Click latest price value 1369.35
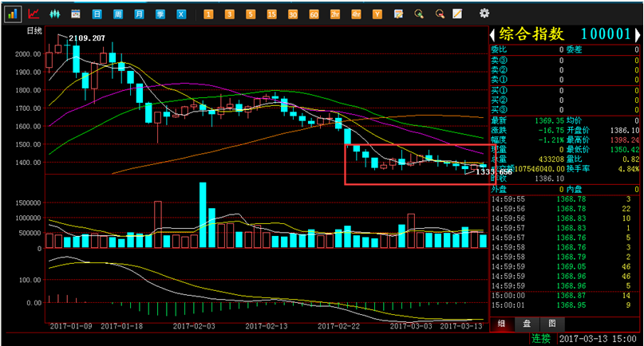Viewport: 644px width, 346px height. [x=550, y=120]
